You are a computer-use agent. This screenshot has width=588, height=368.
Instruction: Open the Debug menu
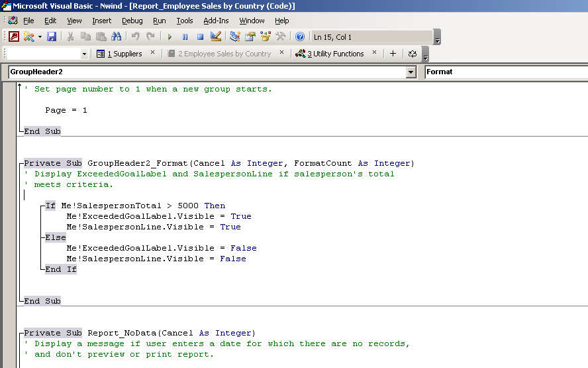(132, 21)
